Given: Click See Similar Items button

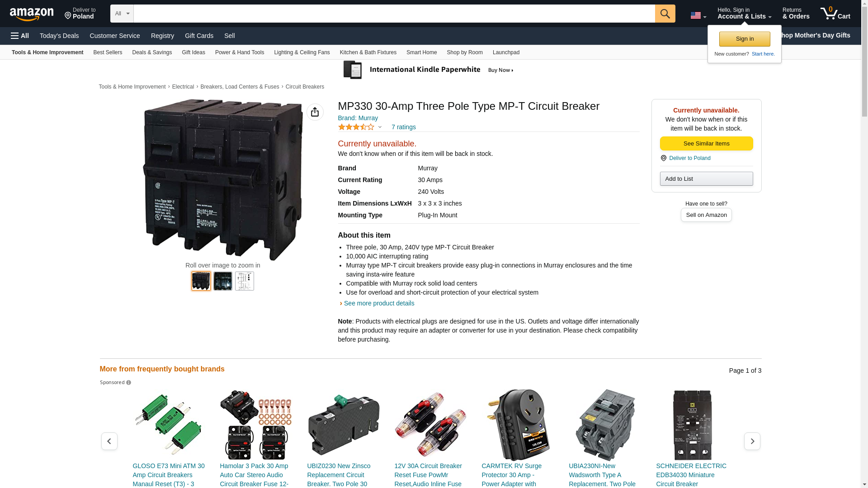Looking at the screenshot, I should [x=706, y=144].
